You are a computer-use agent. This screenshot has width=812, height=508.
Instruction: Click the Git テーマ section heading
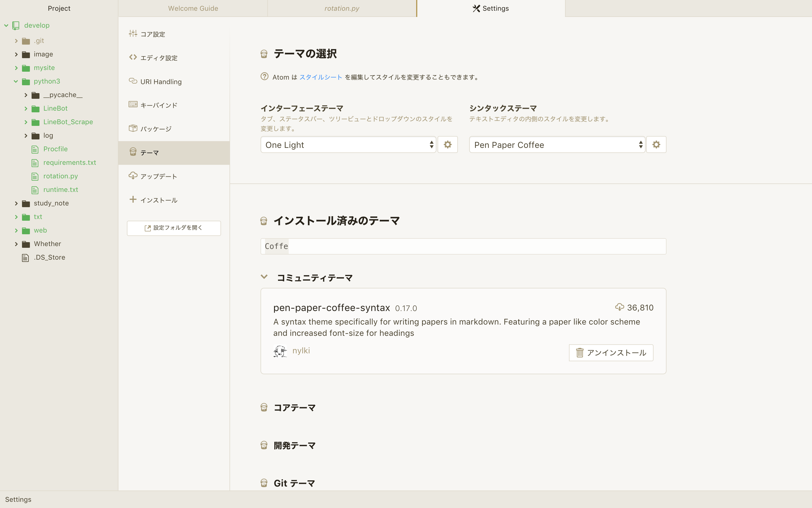(294, 483)
